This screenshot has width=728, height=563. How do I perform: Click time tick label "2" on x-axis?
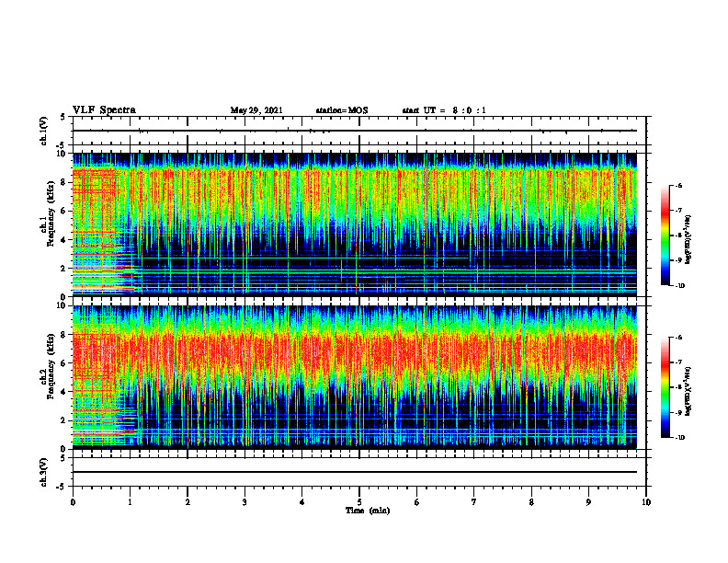pos(188,502)
